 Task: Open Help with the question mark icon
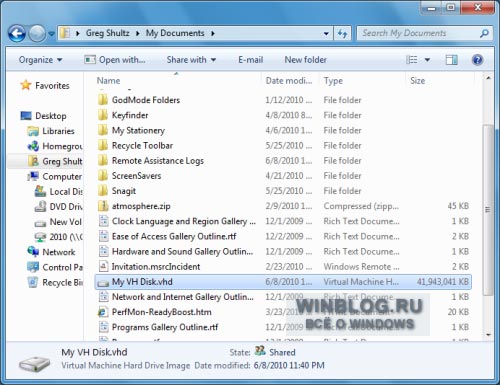(477, 60)
